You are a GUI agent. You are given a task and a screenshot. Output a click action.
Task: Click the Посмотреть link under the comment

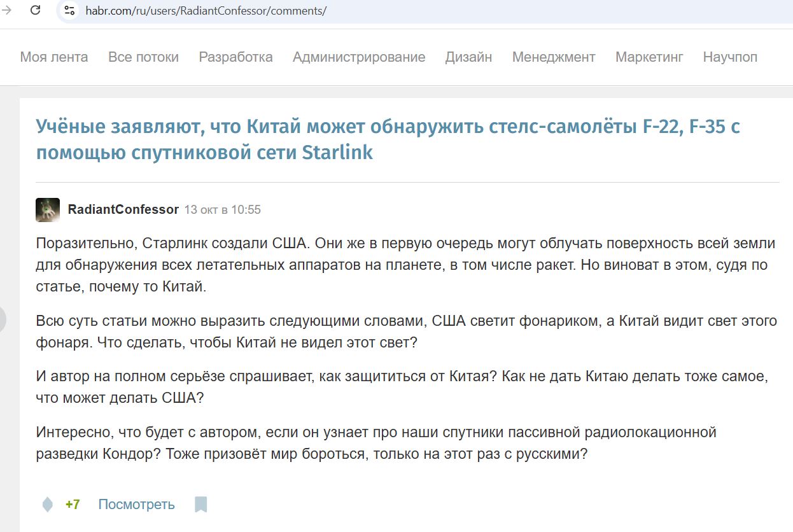click(136, 505)
